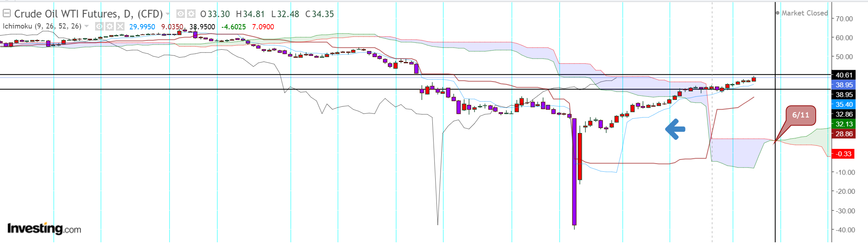Click the 60.00 price scale tick

(x=844, y=38)
